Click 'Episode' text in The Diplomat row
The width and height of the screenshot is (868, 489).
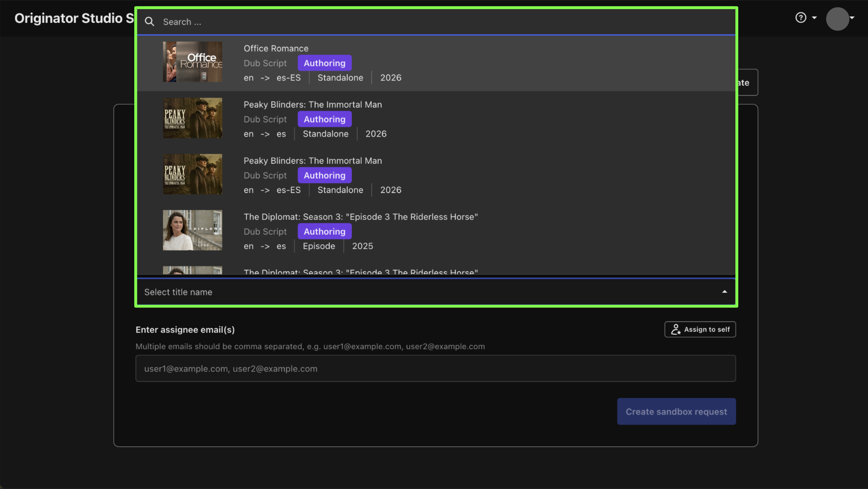coord(319,246)
